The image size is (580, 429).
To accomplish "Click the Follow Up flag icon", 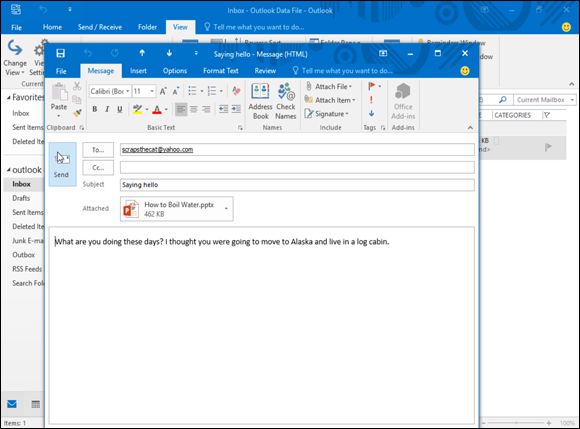I will [x=372, y=86].
